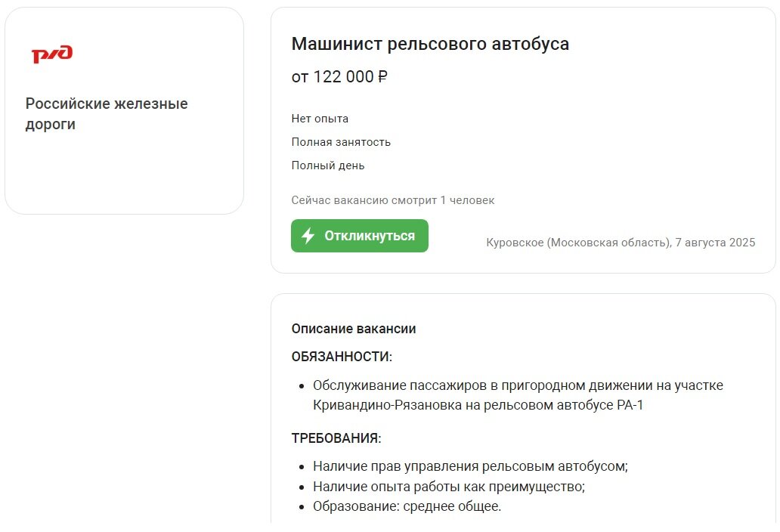
Task: Select the salary text от 122 000
Action: tap(333, 76)
